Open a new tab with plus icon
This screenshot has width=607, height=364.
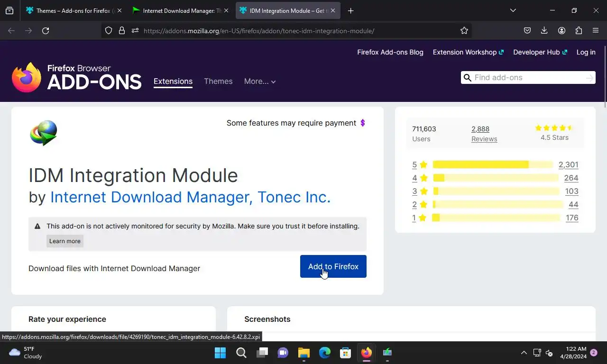pyautogui.click(x=350, y=10)
